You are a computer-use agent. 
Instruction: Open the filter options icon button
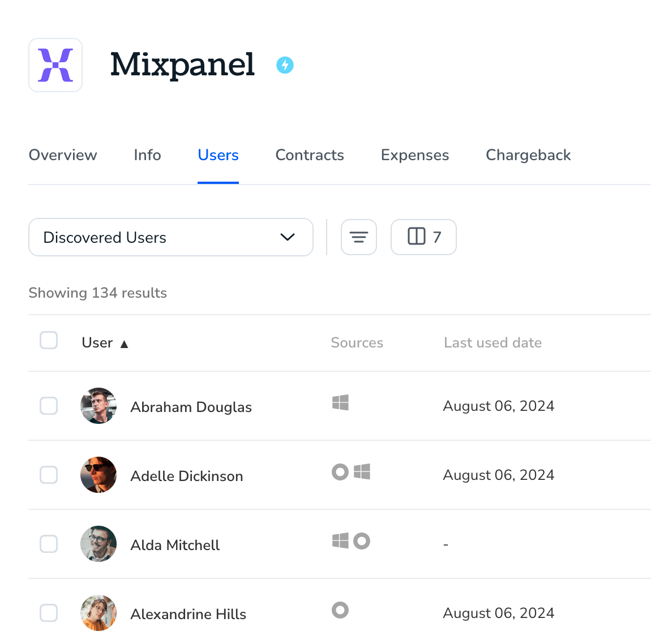click(359, 237)
